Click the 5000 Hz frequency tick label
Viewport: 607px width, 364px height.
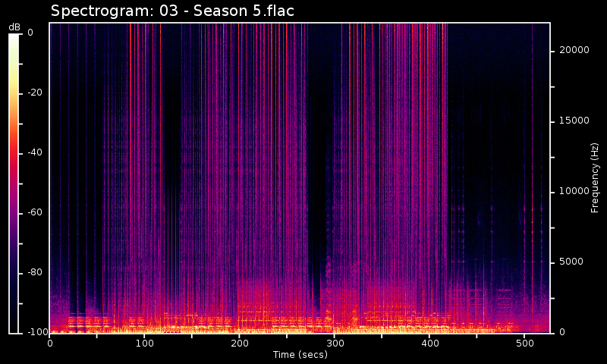pos(572,262)
